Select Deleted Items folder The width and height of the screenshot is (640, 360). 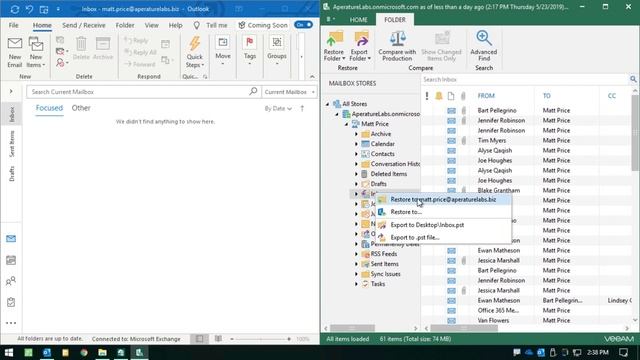pyautogui.click(x=389, y=174)
